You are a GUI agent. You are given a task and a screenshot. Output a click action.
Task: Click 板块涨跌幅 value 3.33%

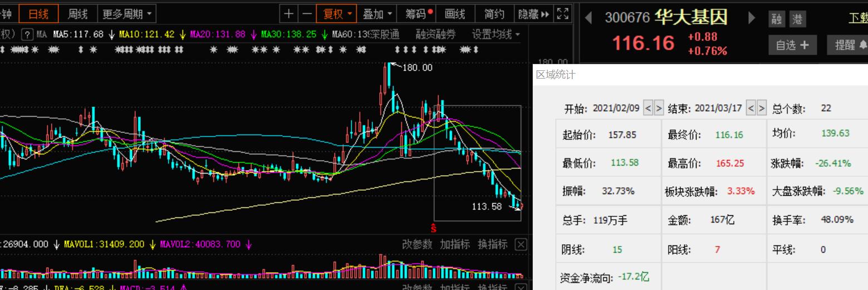click(x=741, y=191)
